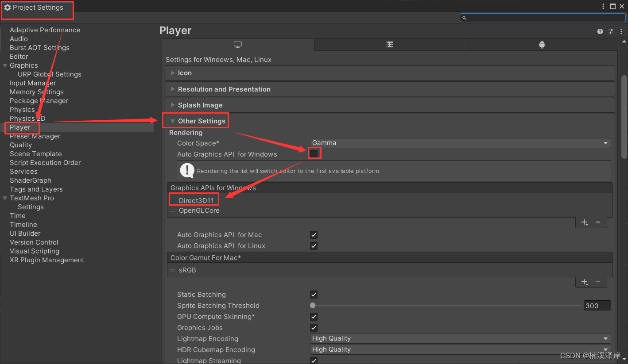The height and width of the screenshot is (364, 628).
Task: Toggle Static Batching checkbox
Action: 314,295
